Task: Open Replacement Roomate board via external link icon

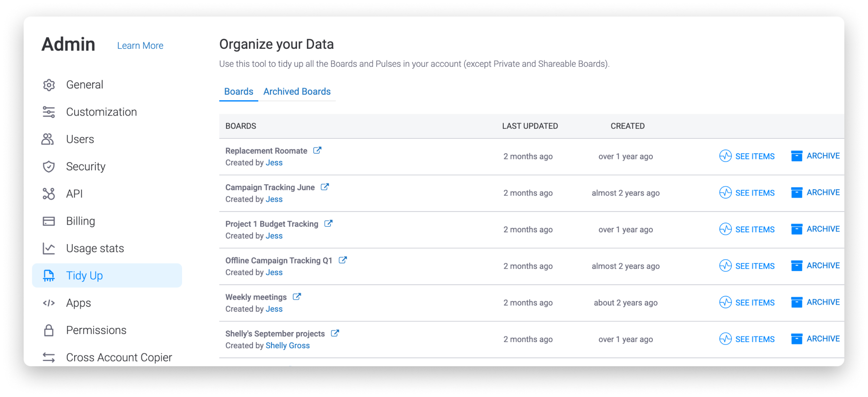Action: click(317, 150)
